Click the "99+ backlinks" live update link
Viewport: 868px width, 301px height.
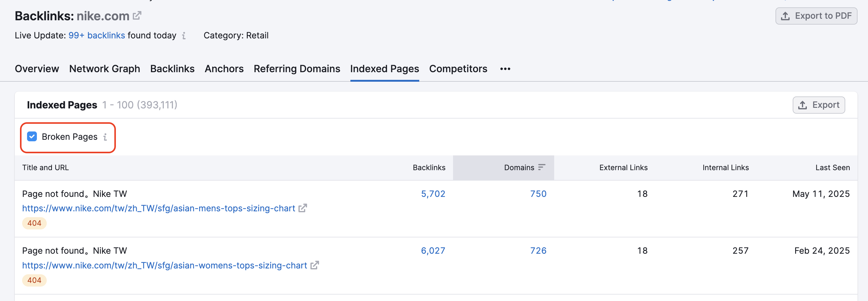97,35
